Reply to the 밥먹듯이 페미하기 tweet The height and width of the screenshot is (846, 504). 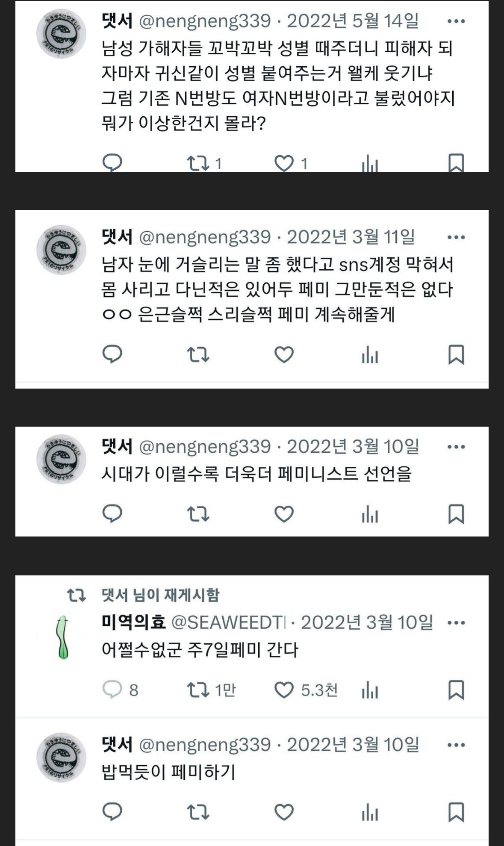pyautogui.click(x=112, y=812)
